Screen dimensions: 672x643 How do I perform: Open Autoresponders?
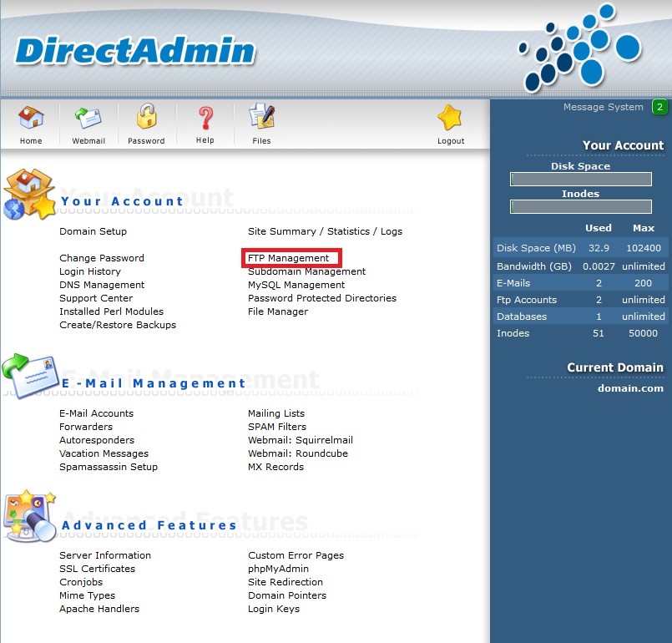coord(97,440)
